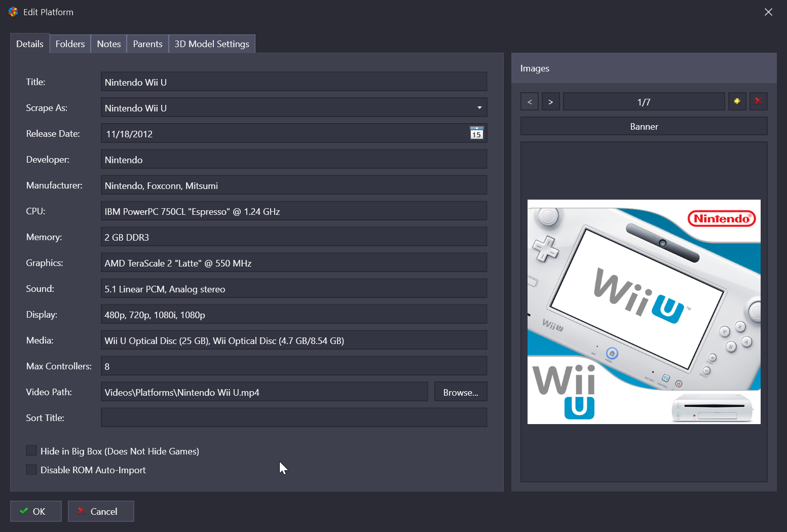This screenshot has height=532, width=787.
Task: Click the empty Sort Title field
Action: tap(294, 417)
